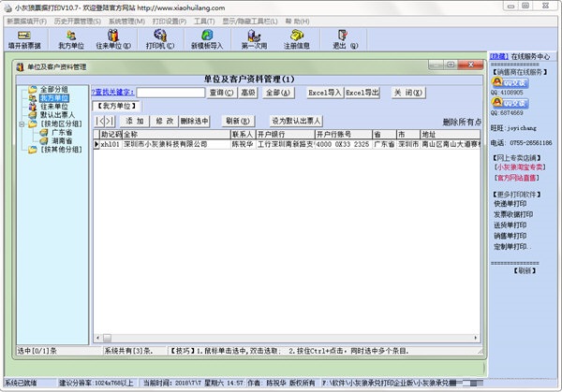Collapse the 按地区分组 tree node

tap(22, 123)
